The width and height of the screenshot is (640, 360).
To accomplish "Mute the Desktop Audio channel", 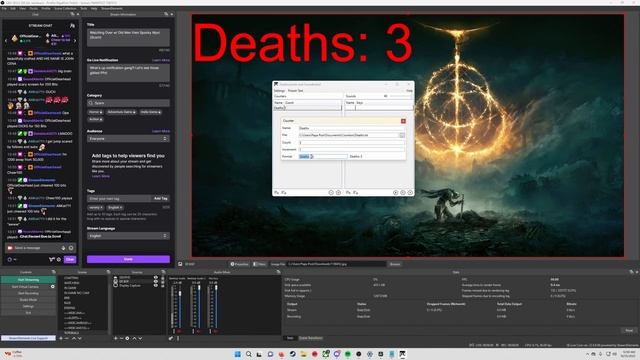I will pyautogui.click(x=180, y=331).
